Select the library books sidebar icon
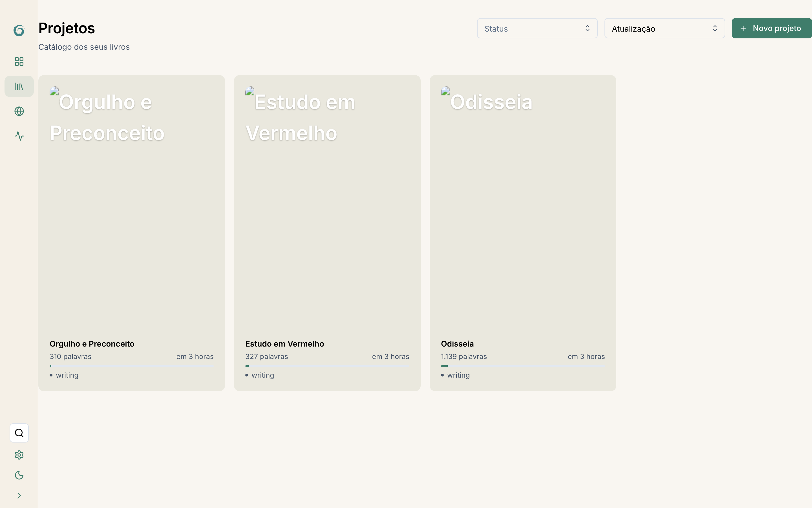The image size is (812, 508). pyautogui.click(x=19, y=86)
